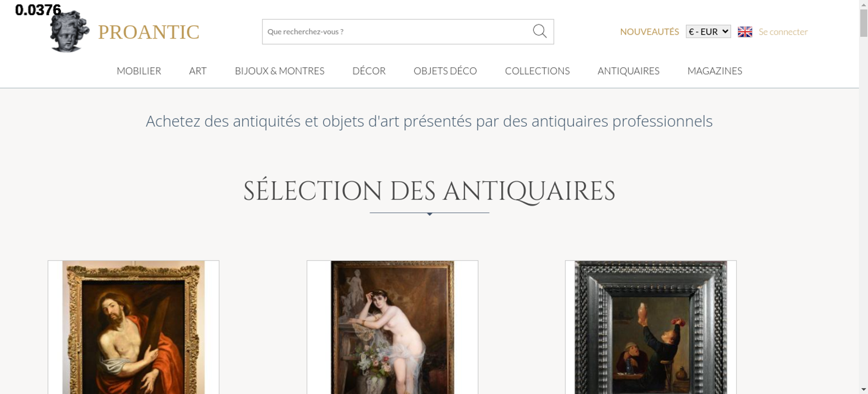Visit the ANTIQUAIRES page
Image resolution: width=868 pixels, height=394 pixels.
(628, 71)
